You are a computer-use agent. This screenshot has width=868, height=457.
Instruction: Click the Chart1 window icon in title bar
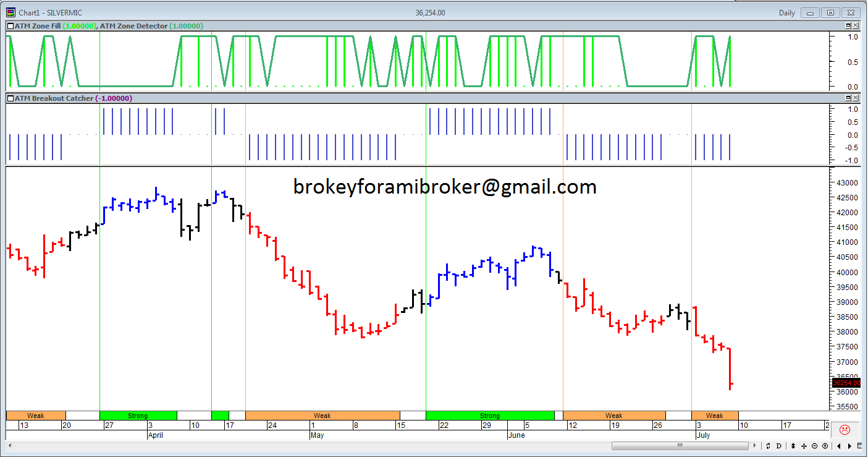(x=11, y=12)
